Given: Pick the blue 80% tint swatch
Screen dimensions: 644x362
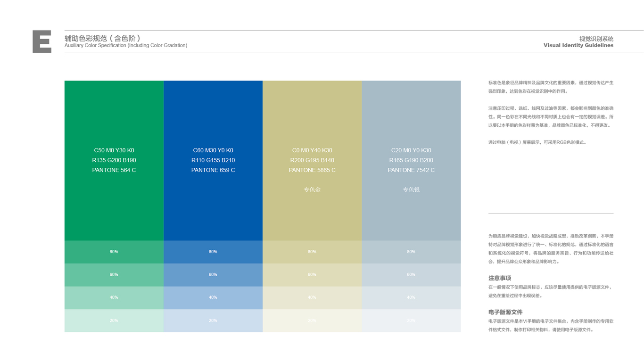Looking at the screenshot, I should point(213,252).
